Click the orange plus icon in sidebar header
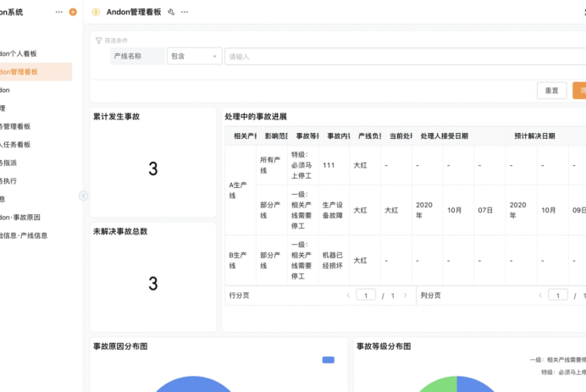The height and width of the screenshot is (392, 586). pos(73,12)
